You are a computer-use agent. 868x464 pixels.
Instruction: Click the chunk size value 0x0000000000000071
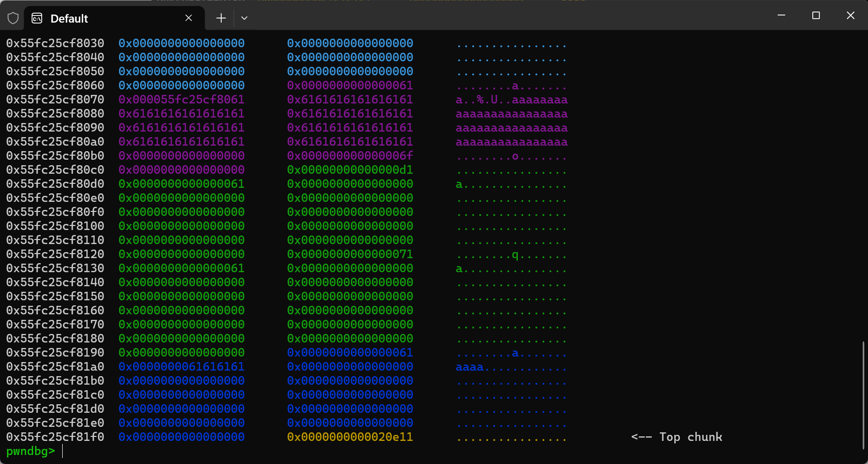[x=350, y=254]
